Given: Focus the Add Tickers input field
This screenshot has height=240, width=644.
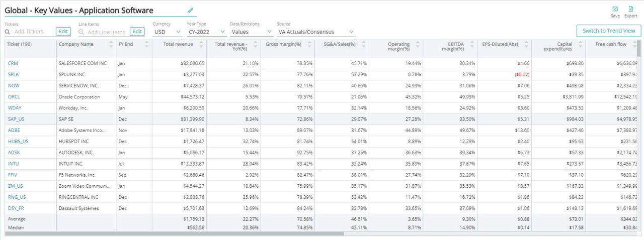Looking at the screenshot, I should (x=34, y=32).
